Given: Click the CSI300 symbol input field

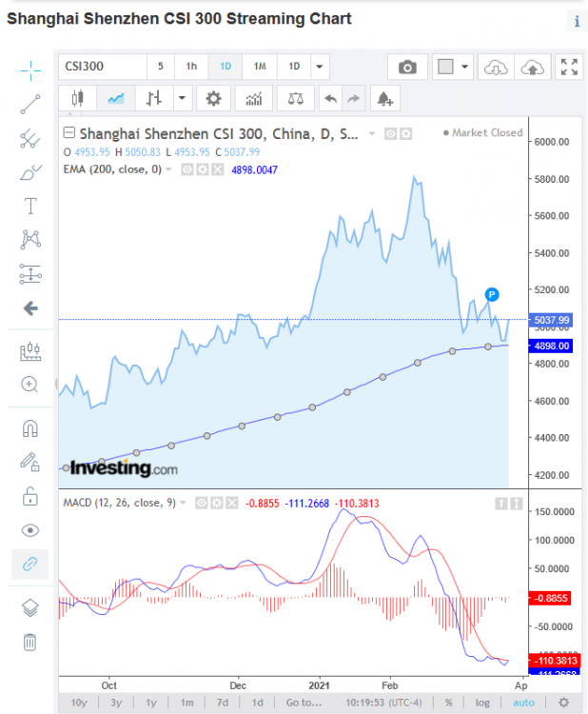Looking at the screenshot, I should pyautogui.click(x=100, y=67).
